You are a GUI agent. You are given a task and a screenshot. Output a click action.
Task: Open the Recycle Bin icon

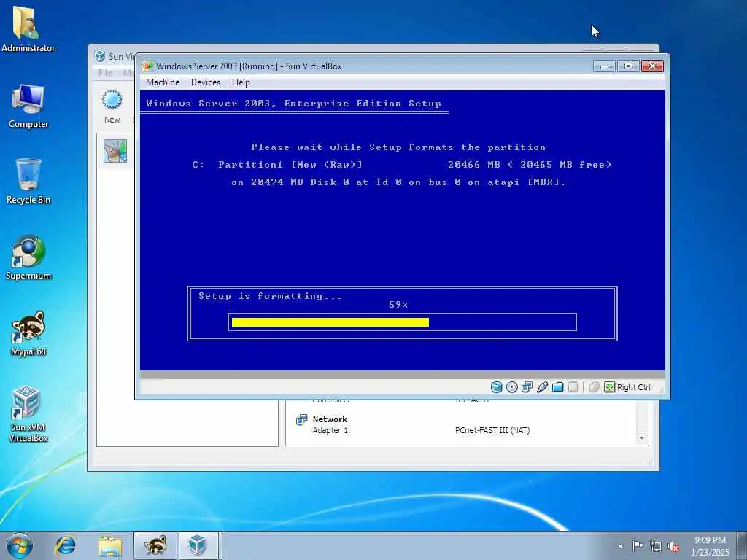pyautogui.click(x=28, y=182)
